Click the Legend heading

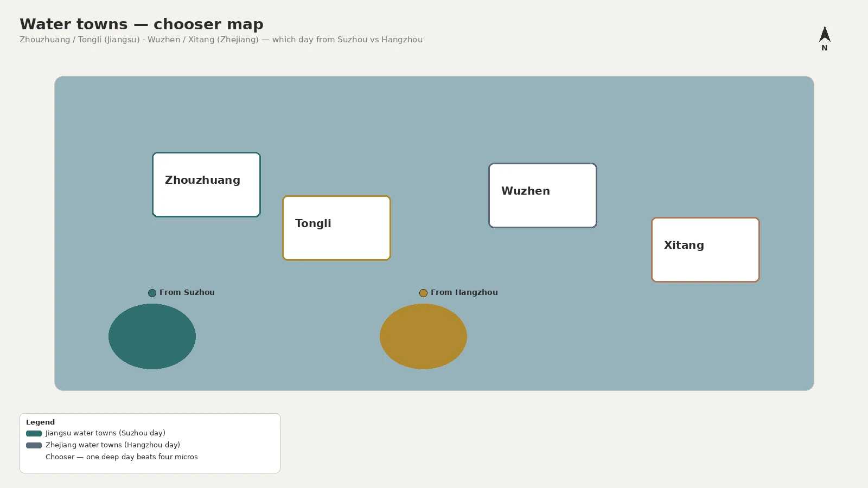40,422
